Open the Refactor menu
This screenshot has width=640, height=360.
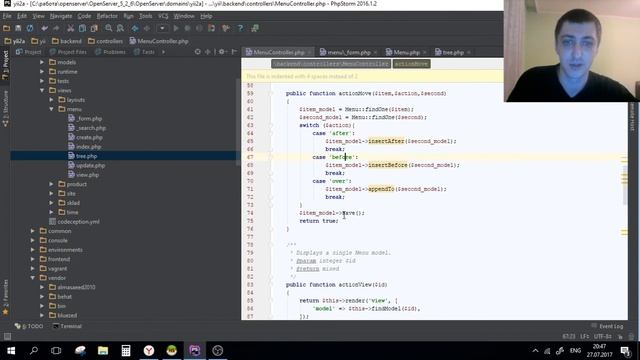(x=107, y=16)
